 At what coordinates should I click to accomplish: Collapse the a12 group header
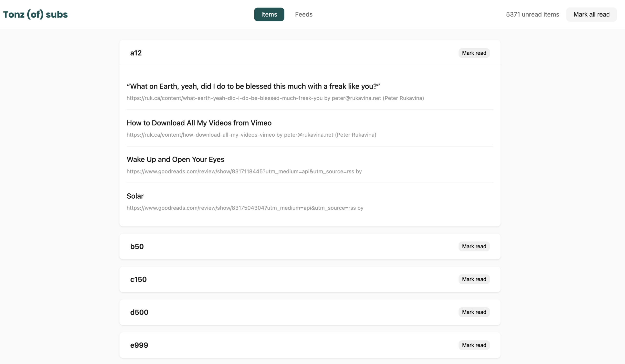[136, 53]
